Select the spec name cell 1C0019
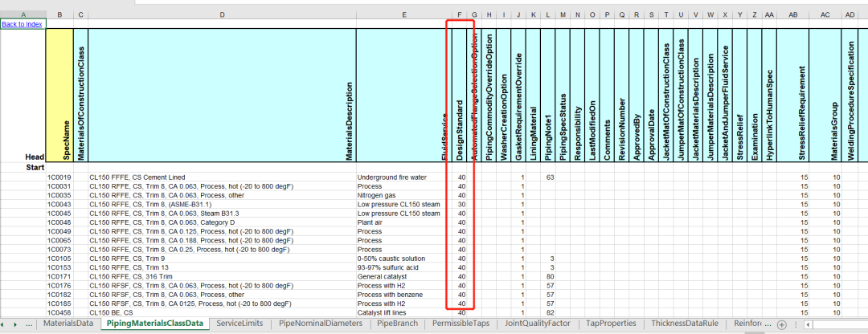This screenshot has height=334, width=868. (59, 177)
